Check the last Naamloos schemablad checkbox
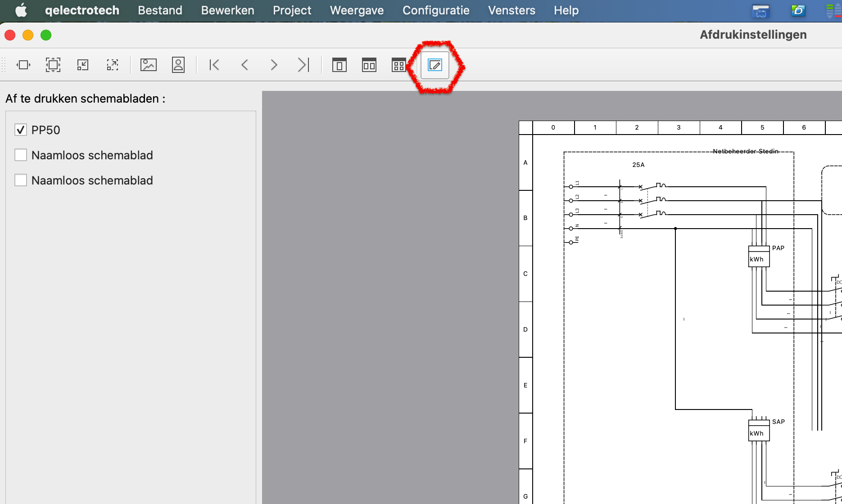Screen dimensions: 842x504 click(21, 180)
